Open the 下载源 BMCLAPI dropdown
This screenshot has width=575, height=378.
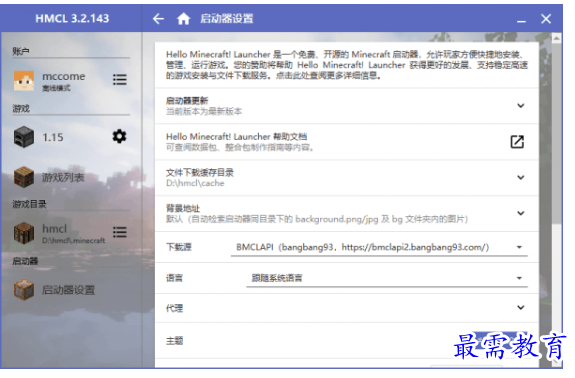pyautogui.click(x=379, y=247)
